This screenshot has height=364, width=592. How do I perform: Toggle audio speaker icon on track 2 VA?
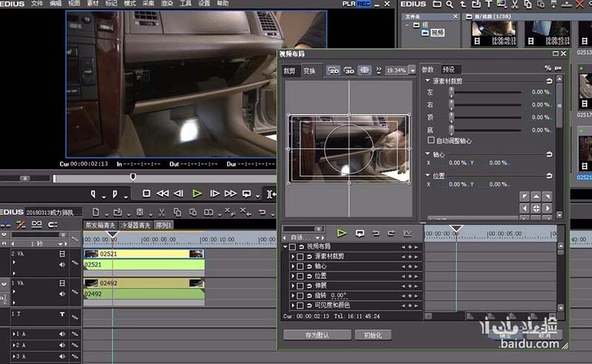61,264
